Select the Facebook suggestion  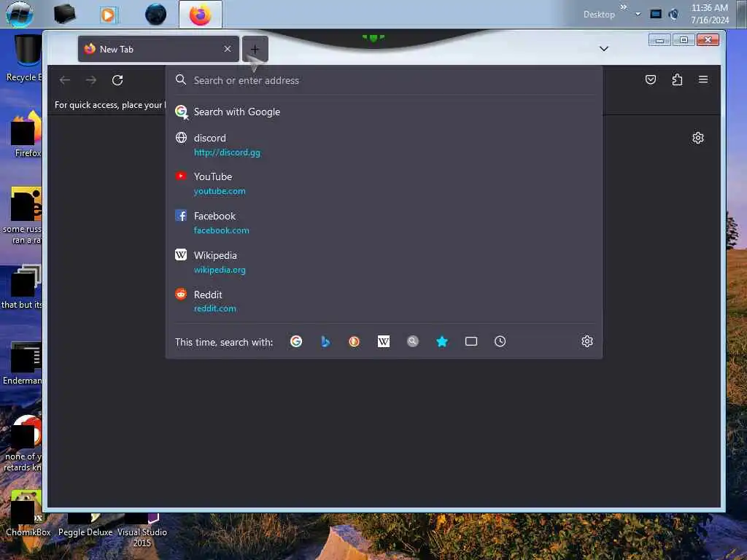(x=384, y=223)
